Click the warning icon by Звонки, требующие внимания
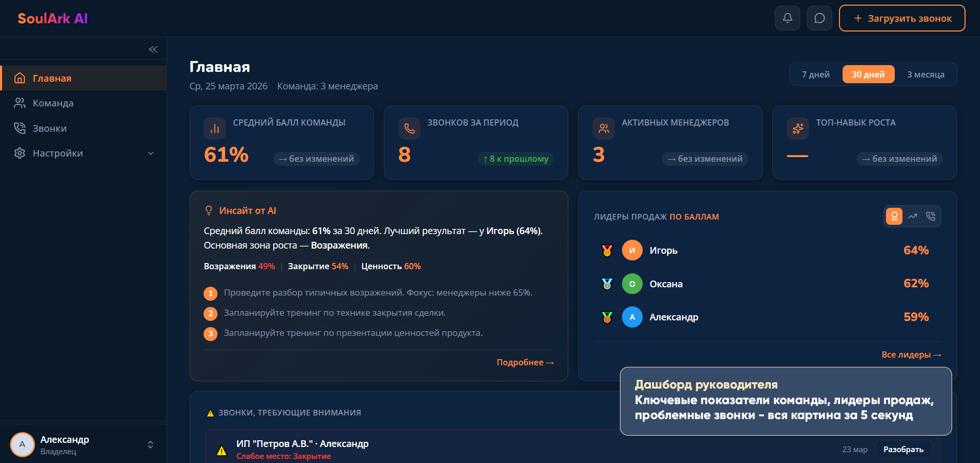This screenshot has width=980, height=463. click(x=210, y=413)
